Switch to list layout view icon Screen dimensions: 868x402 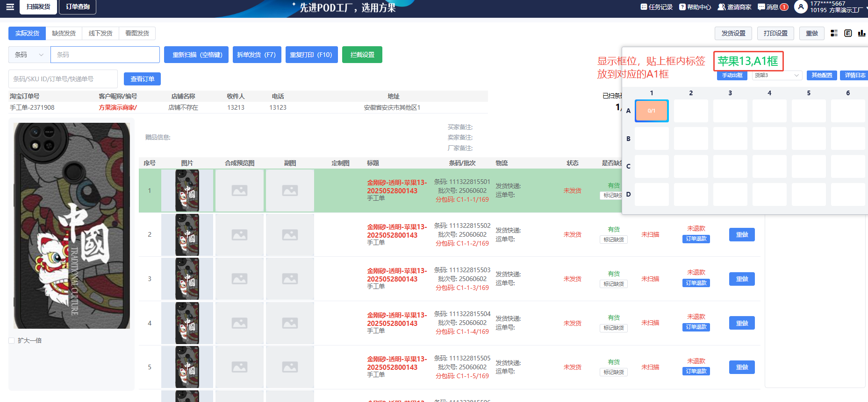point(834,33)
